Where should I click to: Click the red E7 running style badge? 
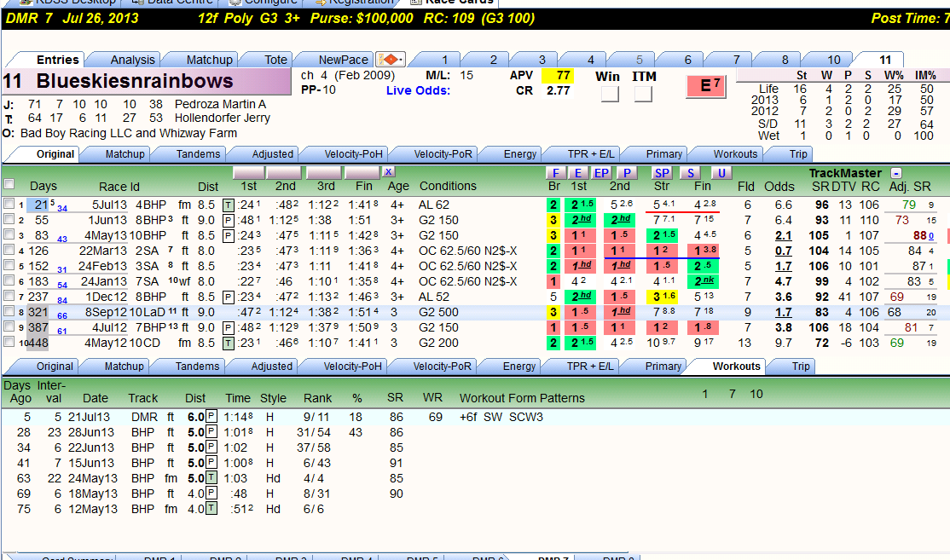[706, 86]
